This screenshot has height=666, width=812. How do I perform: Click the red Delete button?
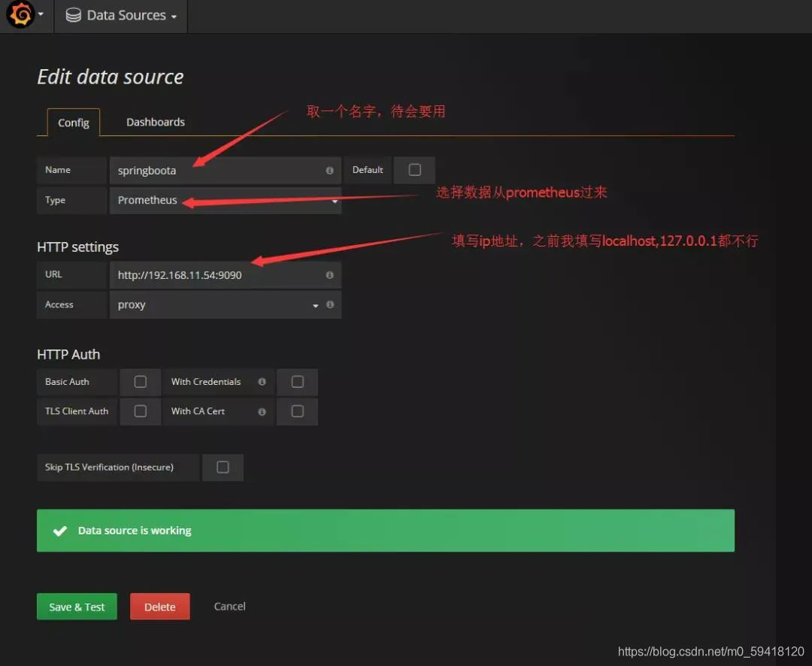click(x=160, y=607)
